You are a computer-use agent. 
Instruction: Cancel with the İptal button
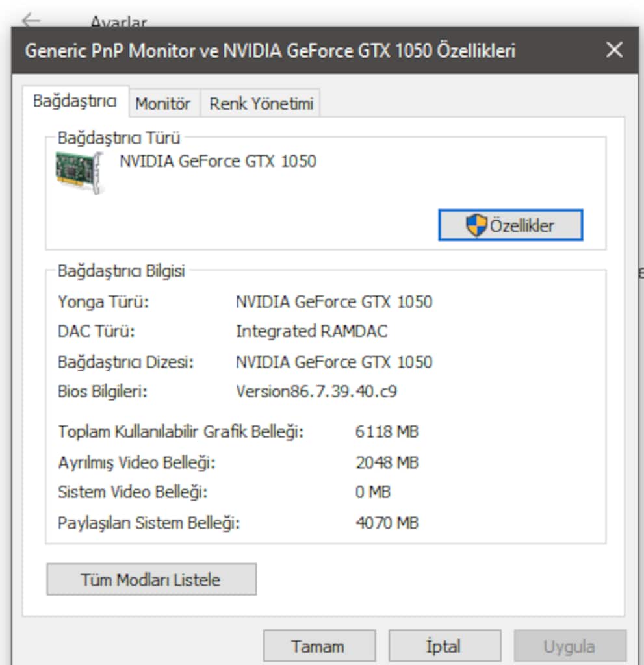[x=444, y=646]
